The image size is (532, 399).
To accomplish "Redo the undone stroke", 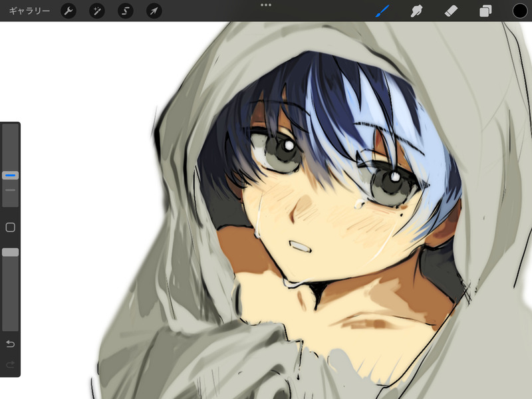I will 10,364.
